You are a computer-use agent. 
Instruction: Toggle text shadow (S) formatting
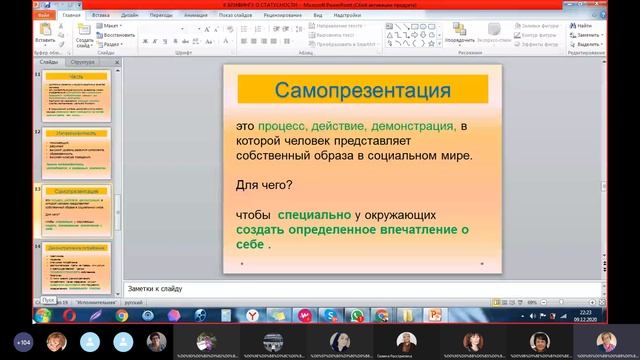tap(175, 41)
